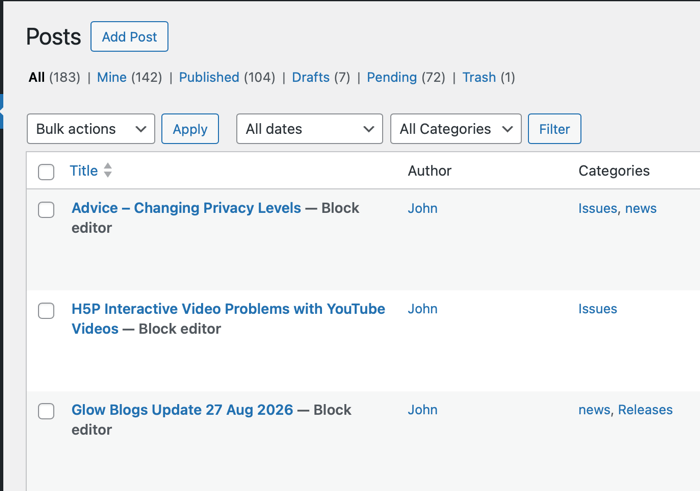Click the Apply button

(190, 129)
